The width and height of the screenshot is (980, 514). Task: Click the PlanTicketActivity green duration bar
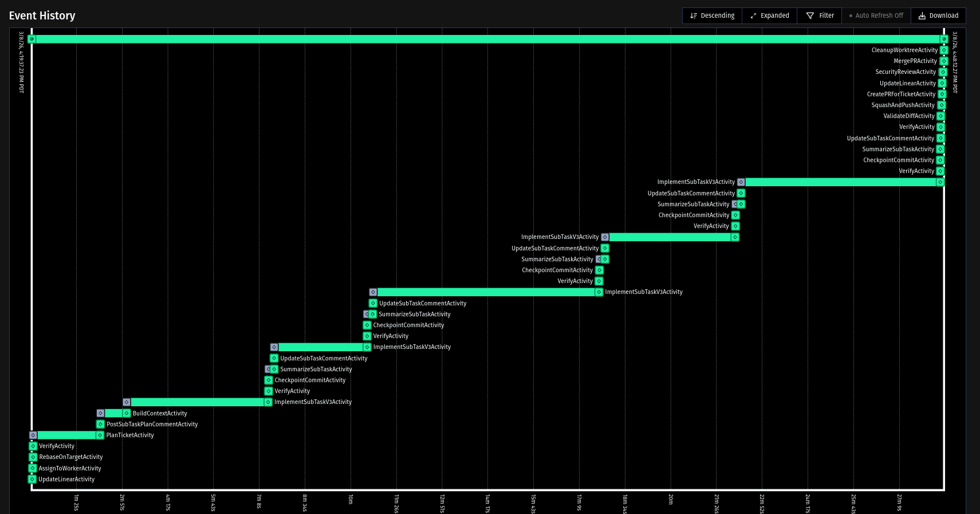(x=66, y=435)
